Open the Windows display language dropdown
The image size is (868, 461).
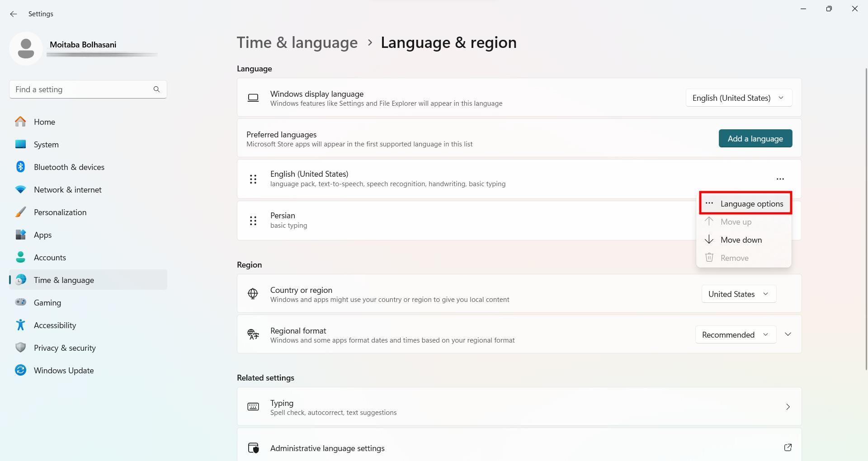739,98
